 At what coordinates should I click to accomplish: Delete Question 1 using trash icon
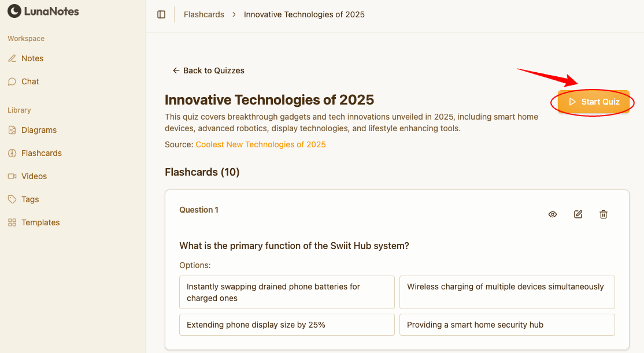(604, 214)
